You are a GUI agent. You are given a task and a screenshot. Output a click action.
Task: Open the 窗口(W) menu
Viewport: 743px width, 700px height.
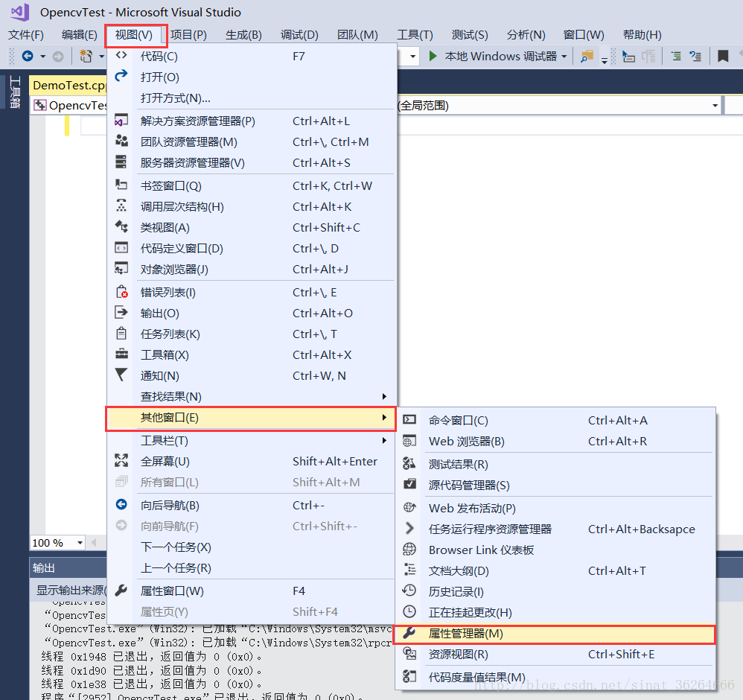click(x=584, y=34)
